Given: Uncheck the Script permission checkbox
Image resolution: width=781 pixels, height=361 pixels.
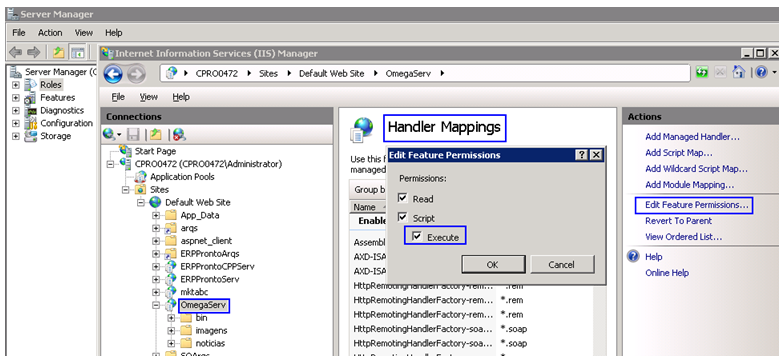Looking at the screenshot, I should pyautogui.click(x=403, y=218).
